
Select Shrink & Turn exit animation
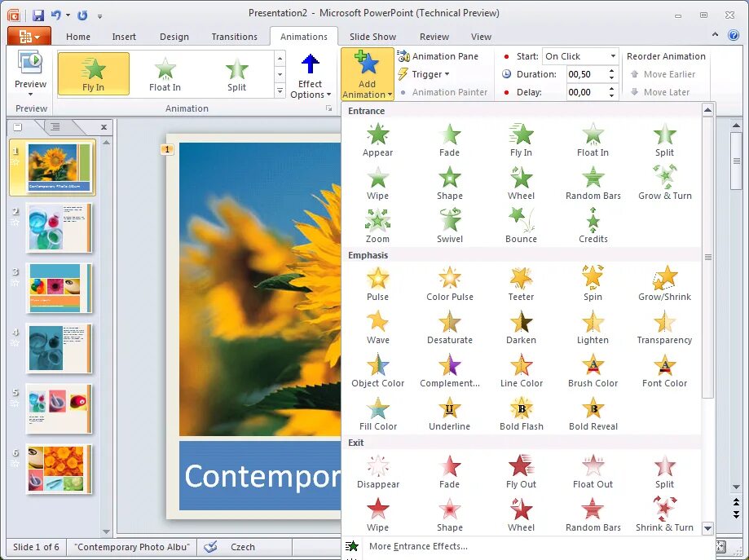tap(664, 515)
